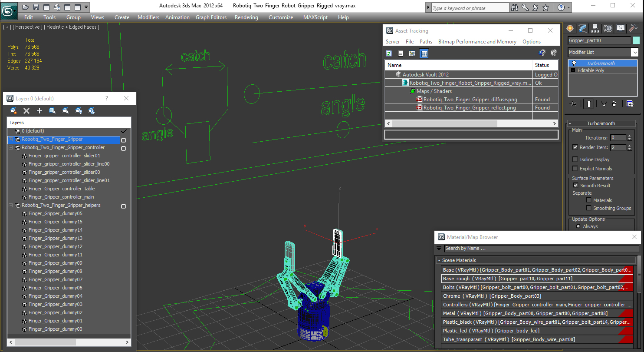The height and width of the screenshot is (352, 644).
Task: Click Refresh icon in Asset Tracking toolbar
Action: [x=389, y=53]
